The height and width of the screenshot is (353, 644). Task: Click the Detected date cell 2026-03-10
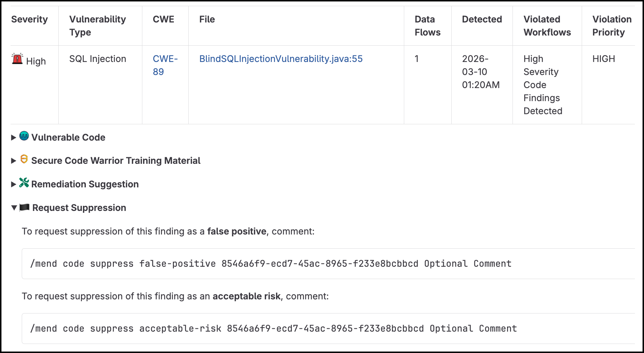[x=481, y=72]
